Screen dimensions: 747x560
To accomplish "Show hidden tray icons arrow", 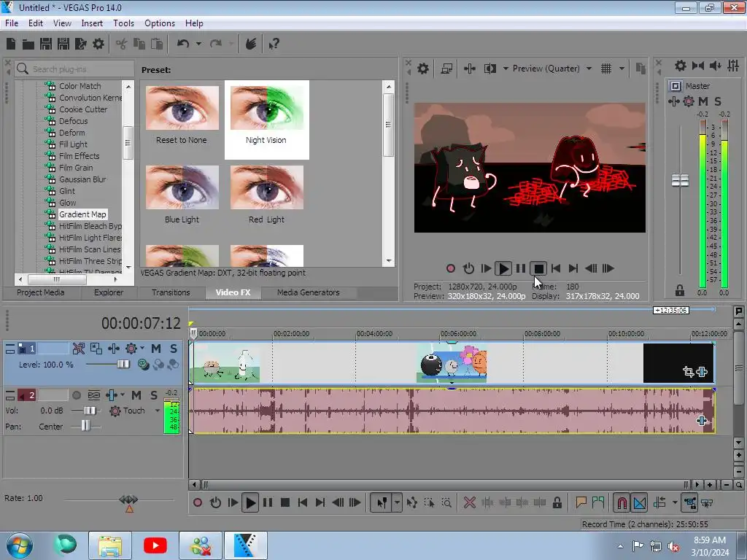I will point(620,546).
